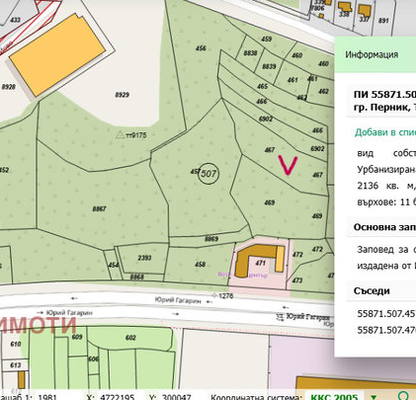Select the small building on parcel 338
Viewport: 416px width, 400px height.
(343, 6)
